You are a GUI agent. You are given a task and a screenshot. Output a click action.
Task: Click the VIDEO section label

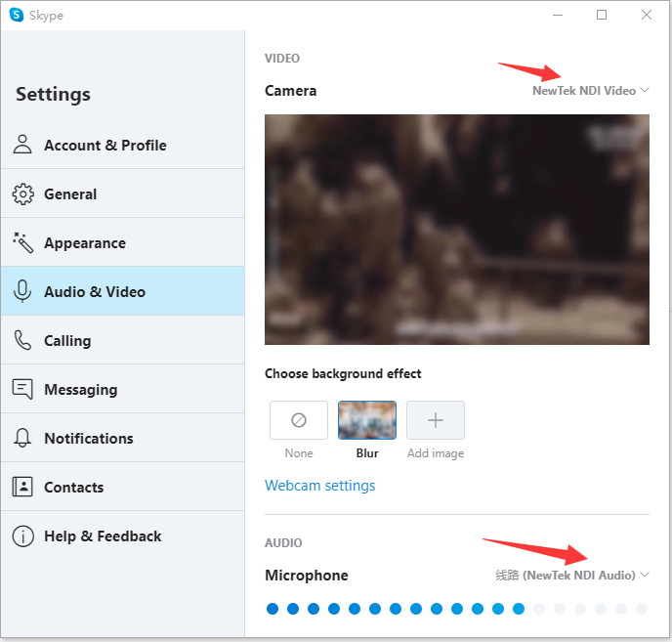(282, 59)
